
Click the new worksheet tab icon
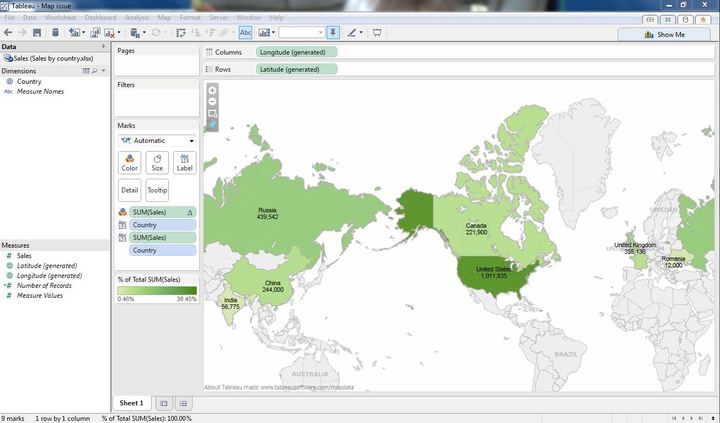pyautogui.click(x=164, y=404)
